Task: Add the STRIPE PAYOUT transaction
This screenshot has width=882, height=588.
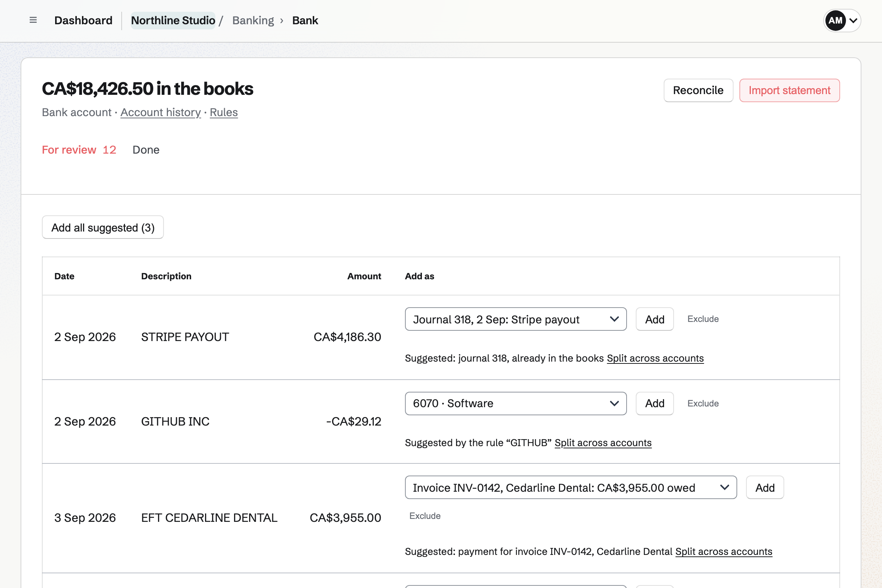Action: [x=655, y=319]
